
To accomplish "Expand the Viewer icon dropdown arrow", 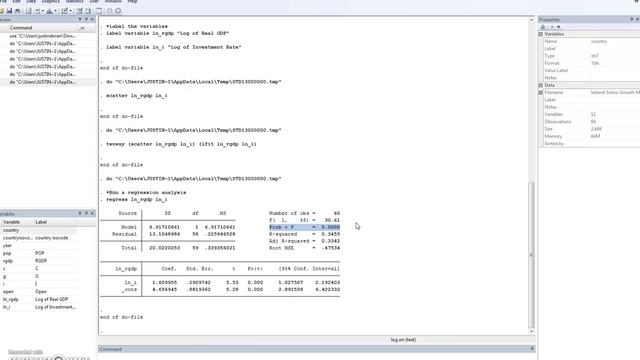I will click(x=42, y=11).
